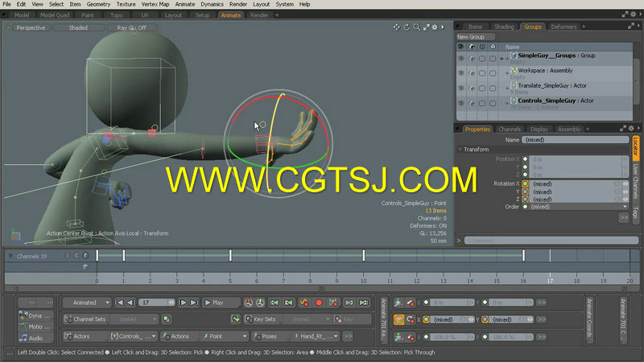Open the Dyna palette button
Image resolution: width=644 pixels, height=362 pixels.
(x=35, y=315)
